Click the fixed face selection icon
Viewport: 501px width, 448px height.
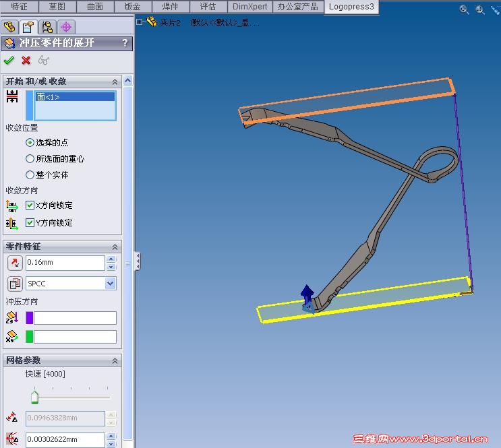[12, 96]
